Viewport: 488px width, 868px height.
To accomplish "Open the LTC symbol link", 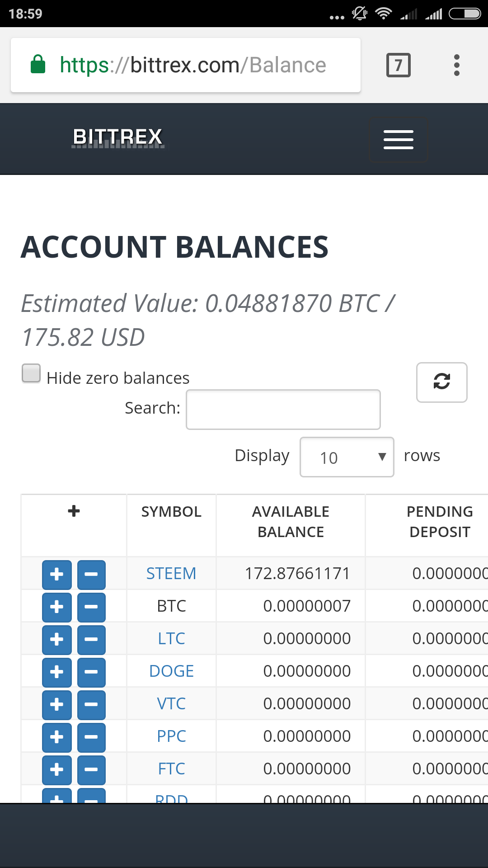I will pos(171,639).
